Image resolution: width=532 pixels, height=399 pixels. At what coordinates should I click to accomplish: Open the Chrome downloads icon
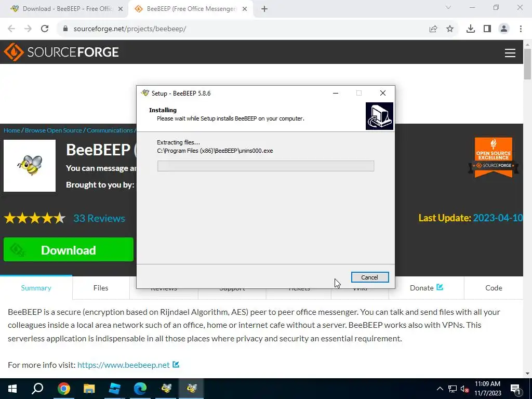coord(471,29)
